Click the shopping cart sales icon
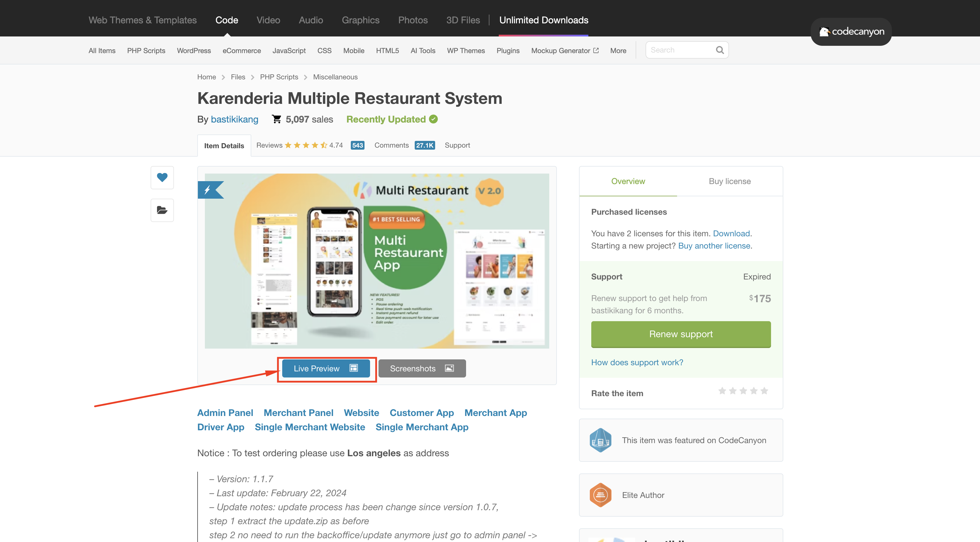980x542 pixels. pyautogui.click(x=277, y=119)
